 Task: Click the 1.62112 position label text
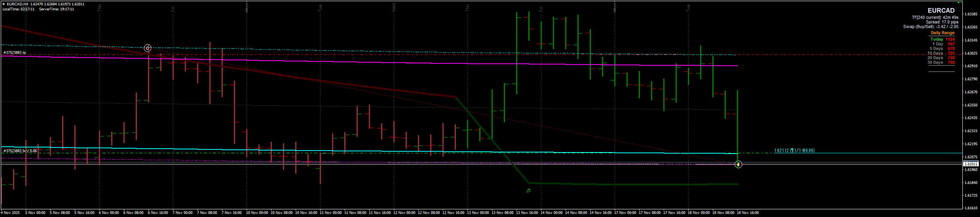(x=794, y=151)
